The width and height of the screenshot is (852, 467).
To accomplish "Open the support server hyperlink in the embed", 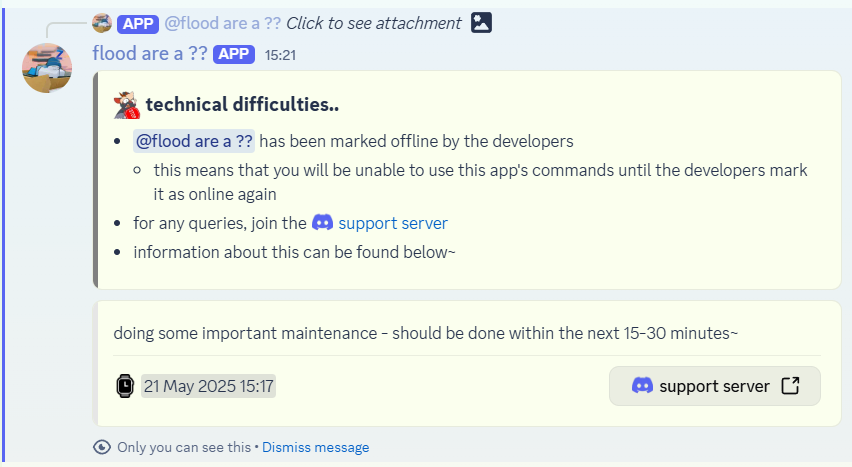I will coord(393,223).
